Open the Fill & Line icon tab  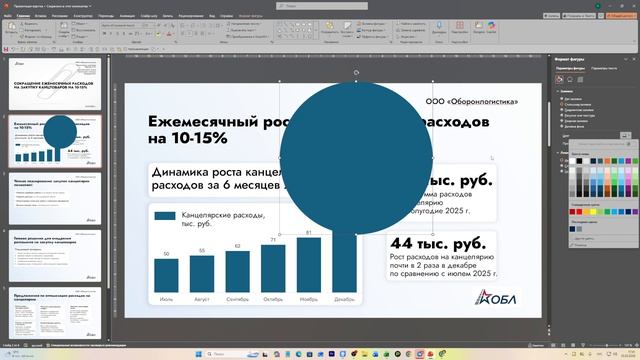click(x=559, y=79)
